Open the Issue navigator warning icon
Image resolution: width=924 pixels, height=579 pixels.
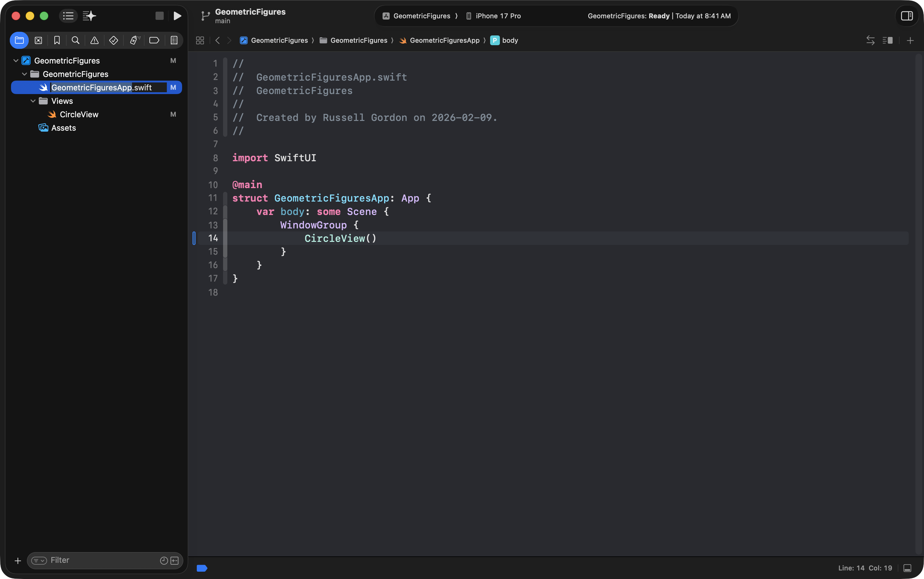click(x=94, y=40)
